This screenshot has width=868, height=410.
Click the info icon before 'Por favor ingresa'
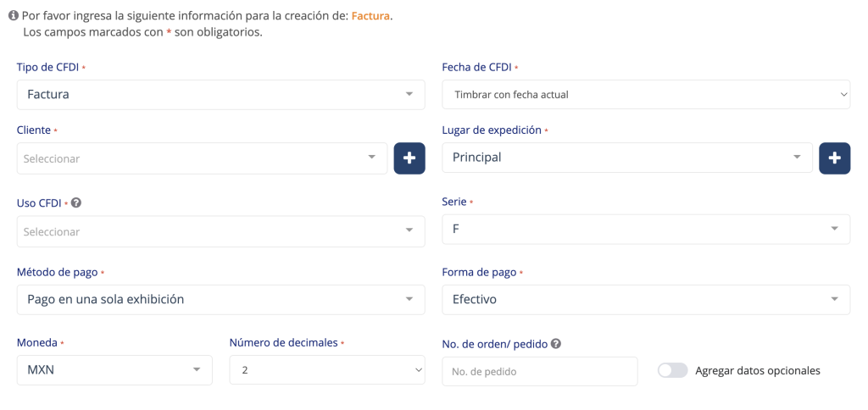(x=13, y=15)
